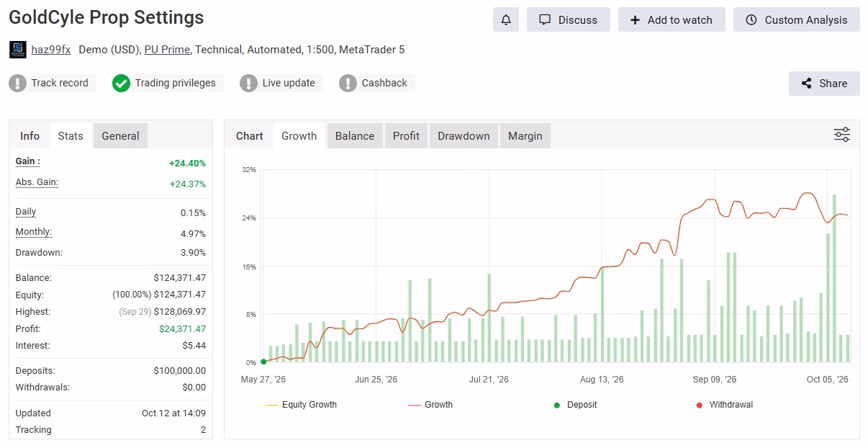This screenshot has height=448, width=868.
Task: Click the Live update warning icon
Action: click(248, 83)
